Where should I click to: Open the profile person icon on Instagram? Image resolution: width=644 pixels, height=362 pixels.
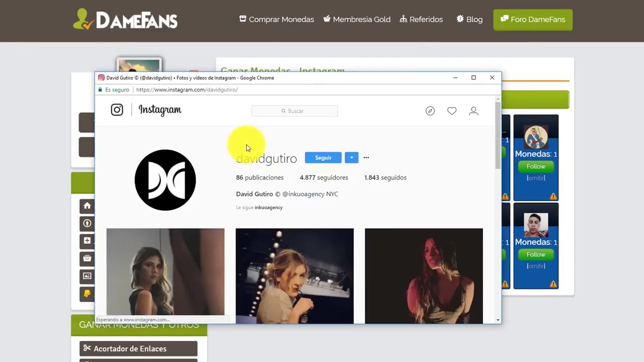coord(473,111)
